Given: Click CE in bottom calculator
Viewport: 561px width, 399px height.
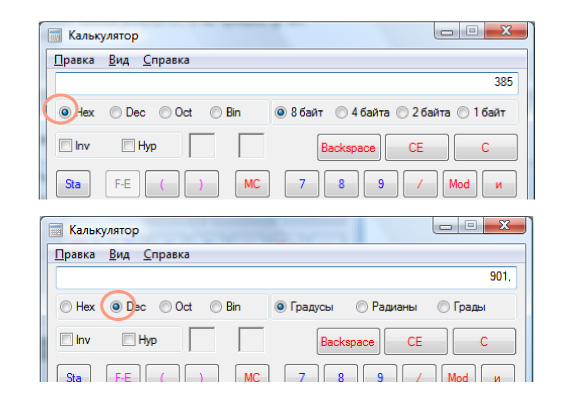Looking at the screenshot, I should [x=416, y=342].
